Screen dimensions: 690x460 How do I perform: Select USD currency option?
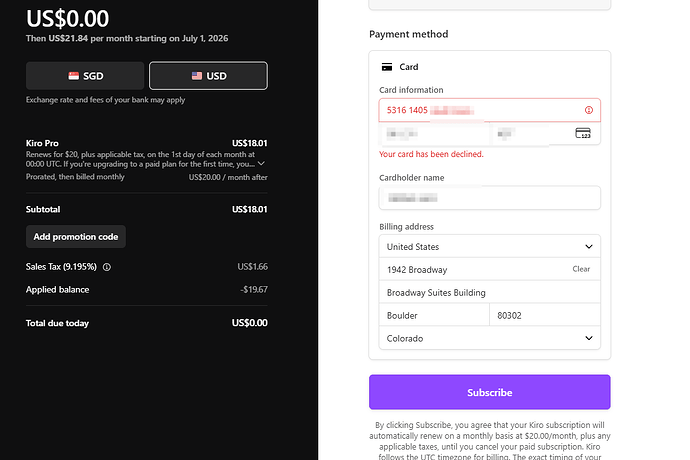click(x=208, y=76)
